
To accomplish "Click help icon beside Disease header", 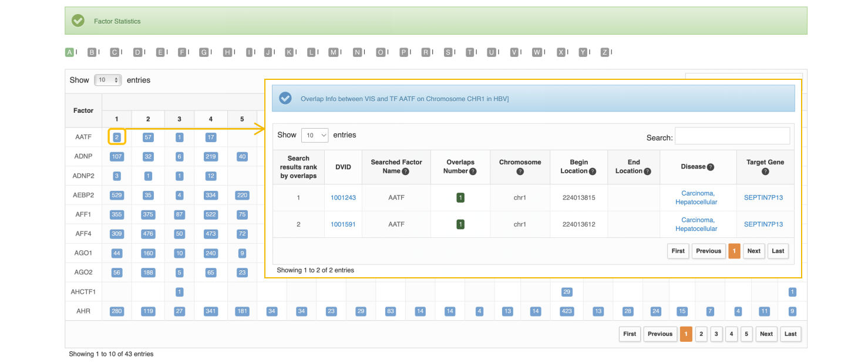I will [x=710, y=167].
